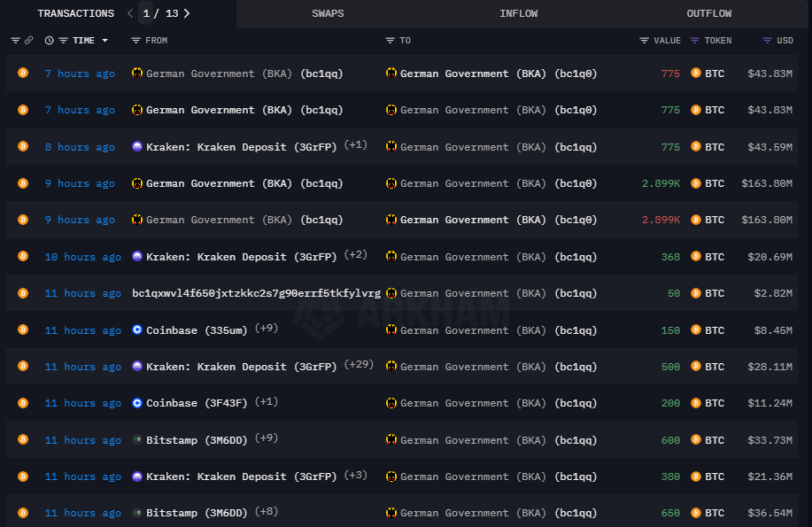The height and width of the screenshot is (527, 812).
Task: Click the clock icon beside TIME
Action: [x=50, y=41]
